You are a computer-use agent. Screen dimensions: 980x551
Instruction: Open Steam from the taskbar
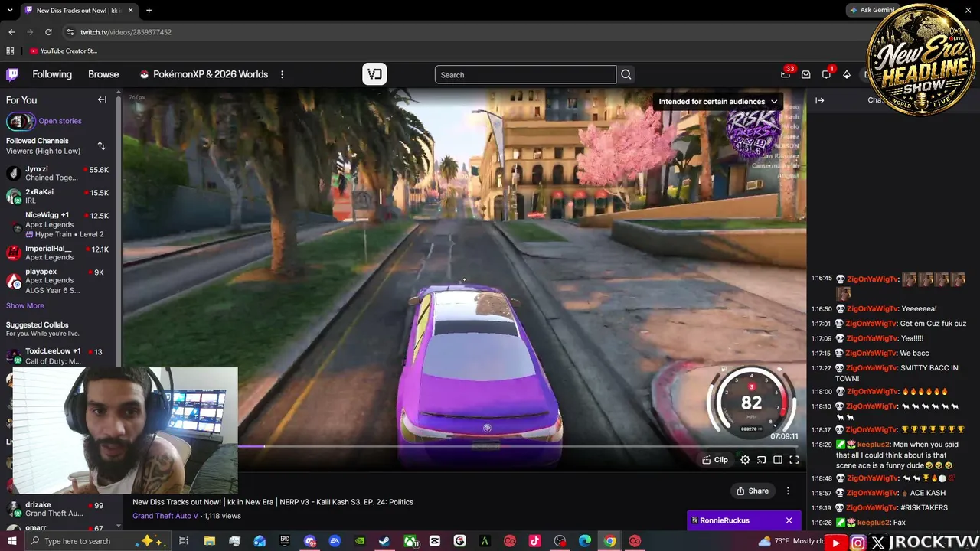pyautogui.click(x=384, y=541)
